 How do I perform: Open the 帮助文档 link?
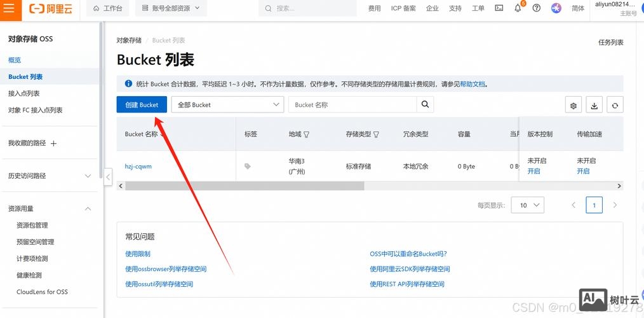473,84
